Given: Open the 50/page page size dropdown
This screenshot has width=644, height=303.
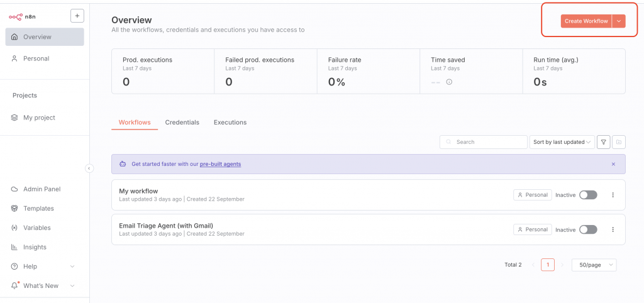Looking at the screenshot, I should (594, 265).
